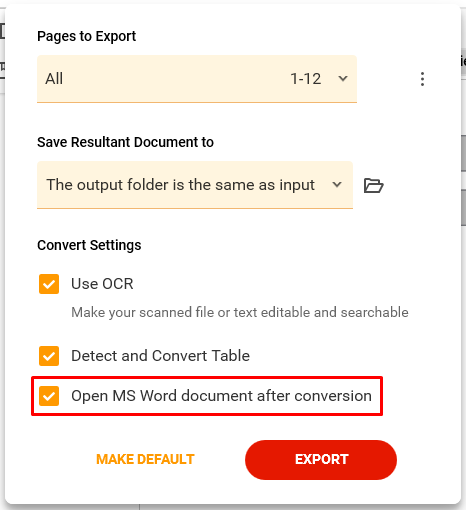The width and height of the screenshot is (466, 510).
Task: Disable Open MS Word document after conversion
Action: pos(49,396)
